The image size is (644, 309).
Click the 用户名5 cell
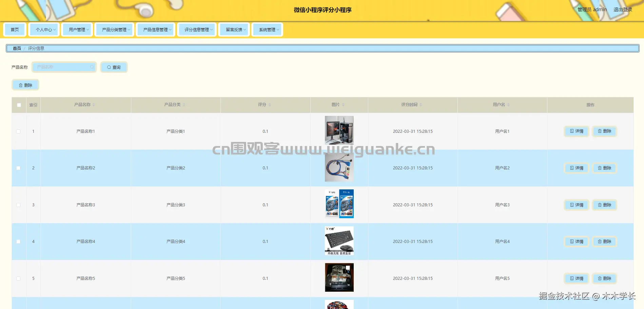502,279
